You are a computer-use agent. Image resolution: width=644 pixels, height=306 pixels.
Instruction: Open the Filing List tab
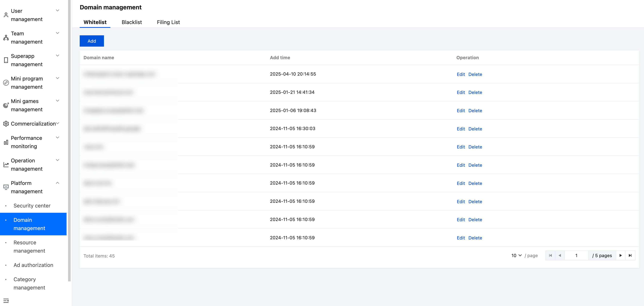[x=168, y=22]
